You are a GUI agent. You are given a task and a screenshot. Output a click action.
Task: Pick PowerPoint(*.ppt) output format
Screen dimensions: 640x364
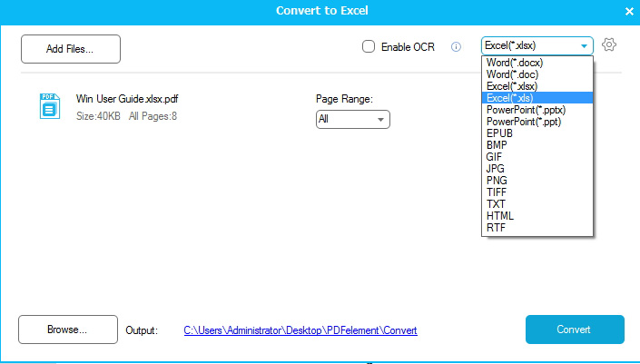(537, 122)
